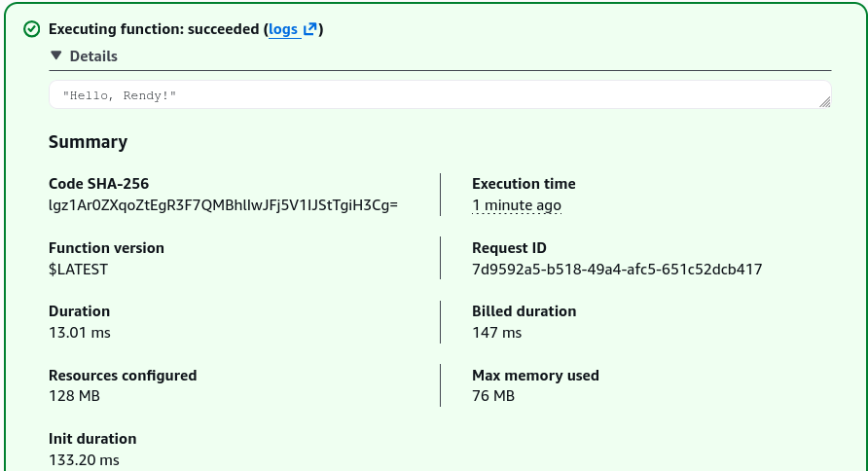Open the logs hyperlink
This screenshot has width=868, height=471.
click(x=283, y=29)
